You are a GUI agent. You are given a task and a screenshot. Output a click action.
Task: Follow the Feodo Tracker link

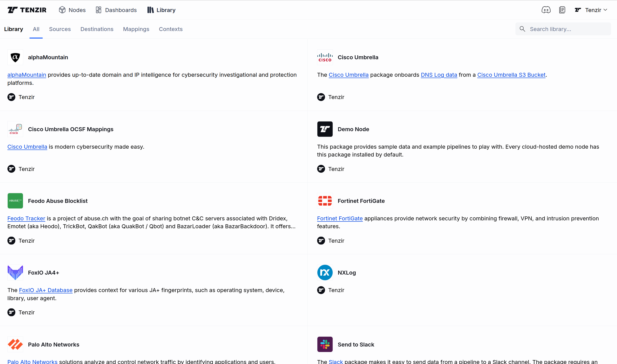(x=26, y=218)
